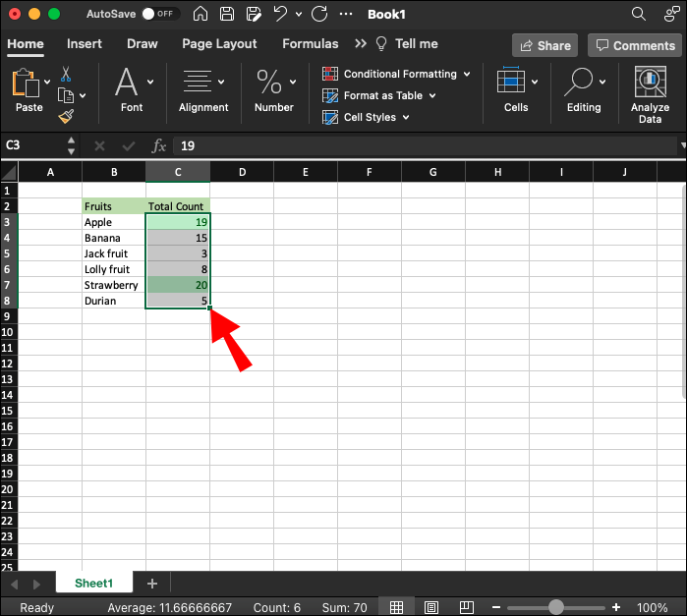
Task: Switch to the Insert tab
Action: 85,43
